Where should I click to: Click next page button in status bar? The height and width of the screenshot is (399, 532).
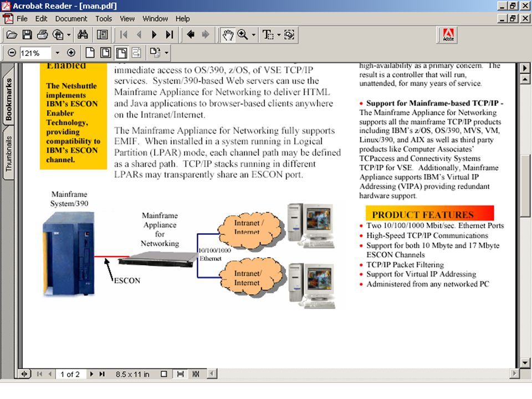[x=91, y=374]
